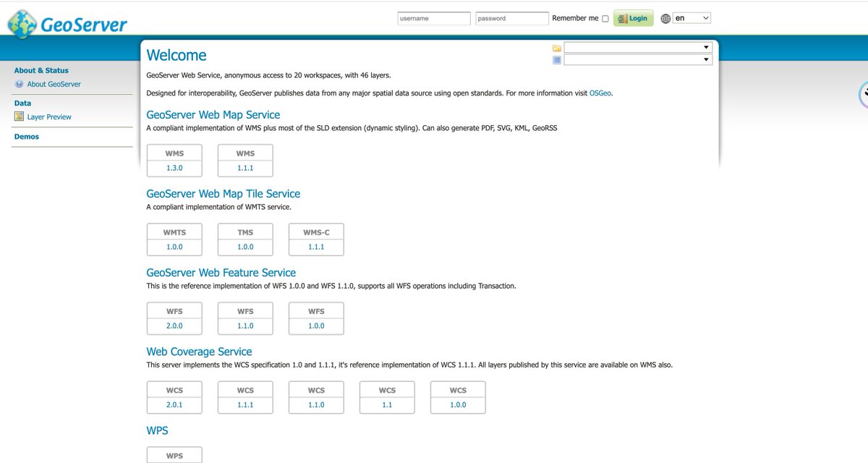Click the Login button

634,18
